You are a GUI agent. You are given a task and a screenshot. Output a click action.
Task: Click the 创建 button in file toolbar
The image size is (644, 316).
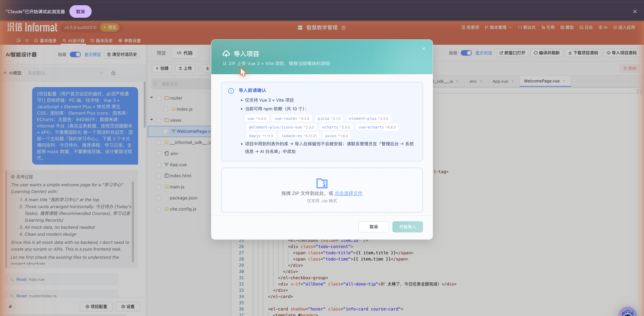[162, 68]
